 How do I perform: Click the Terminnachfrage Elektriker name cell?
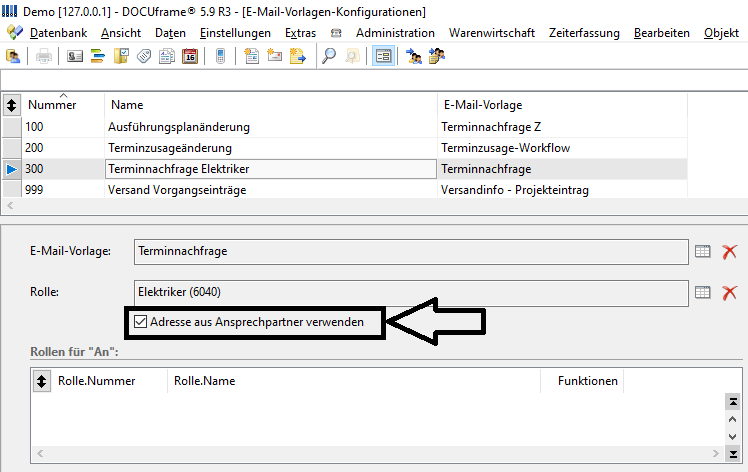pyautogui.click(x=270, y=169)
